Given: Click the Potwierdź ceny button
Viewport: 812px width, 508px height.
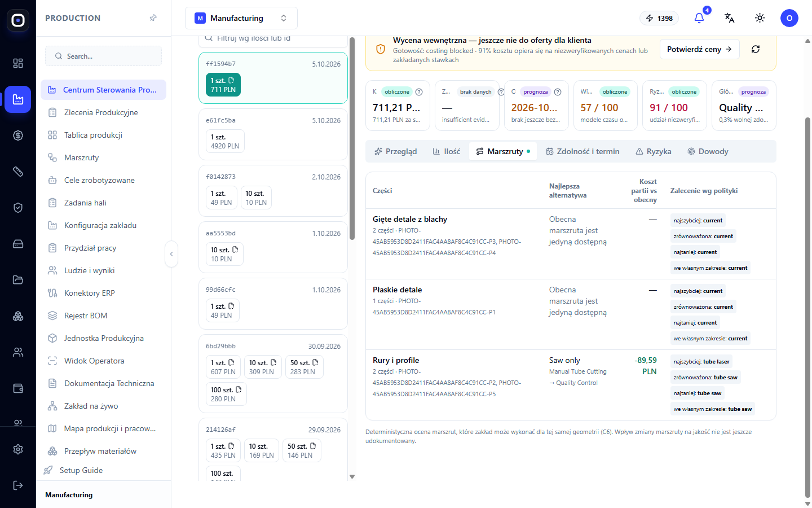Looking at the screenshot, I should 699,49.
